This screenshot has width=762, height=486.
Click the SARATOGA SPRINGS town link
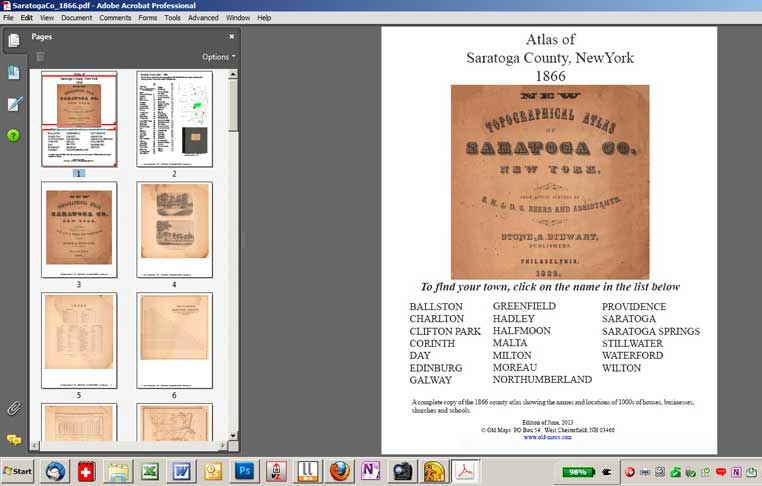[651, 331]
